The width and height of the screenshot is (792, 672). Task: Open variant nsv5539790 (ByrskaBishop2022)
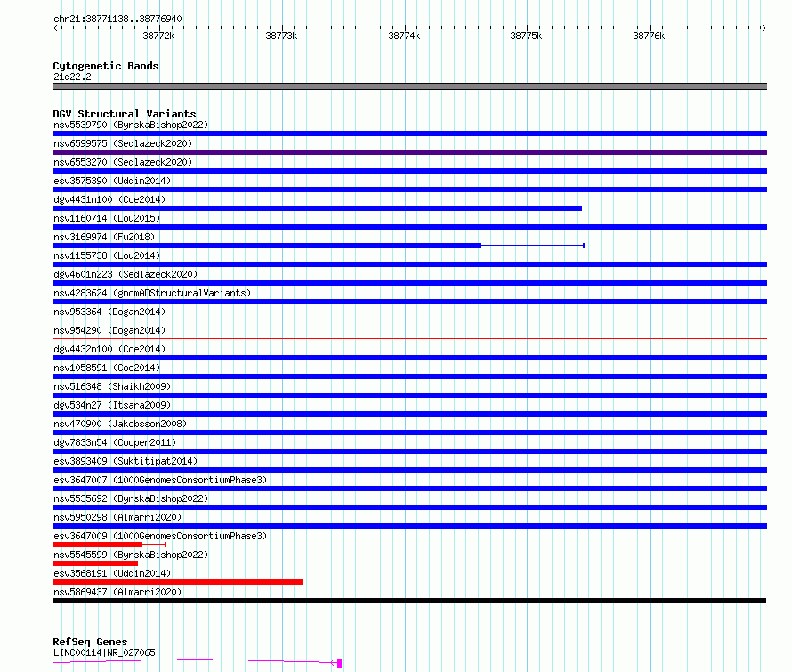click(x=131, y=125)
